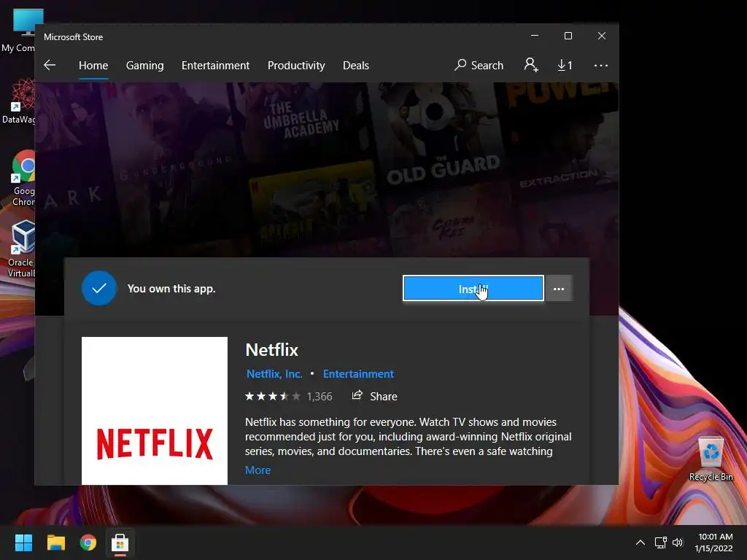This screenshot has height=560, width=747.
Task: Open the network status tray icon
Action: (660, 542)
